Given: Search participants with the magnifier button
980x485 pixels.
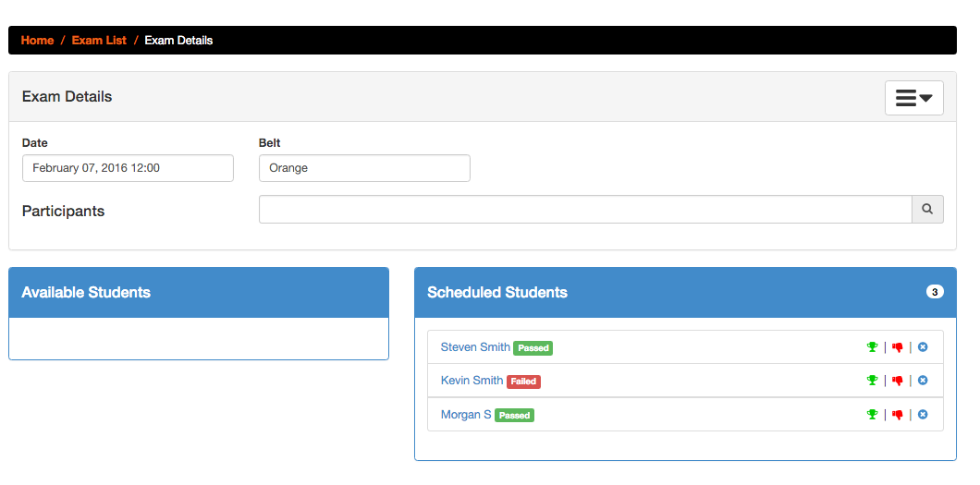Looking at the screenshot, I should tap(927, 209).
